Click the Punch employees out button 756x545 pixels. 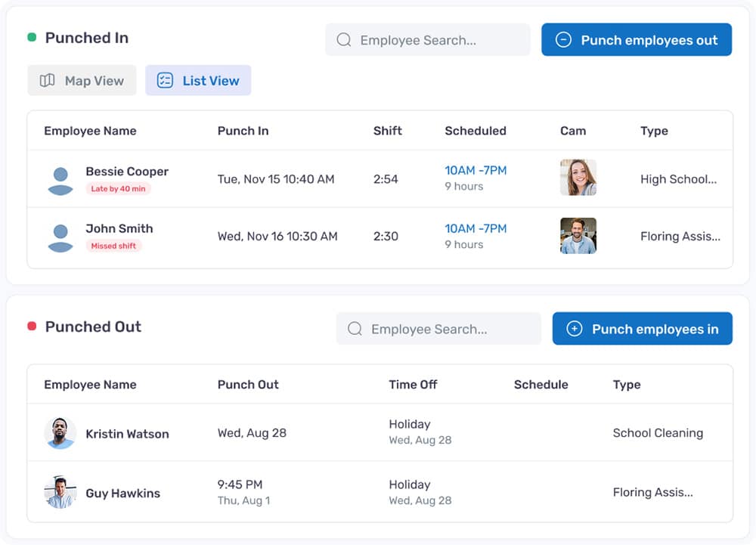(637, 39)
